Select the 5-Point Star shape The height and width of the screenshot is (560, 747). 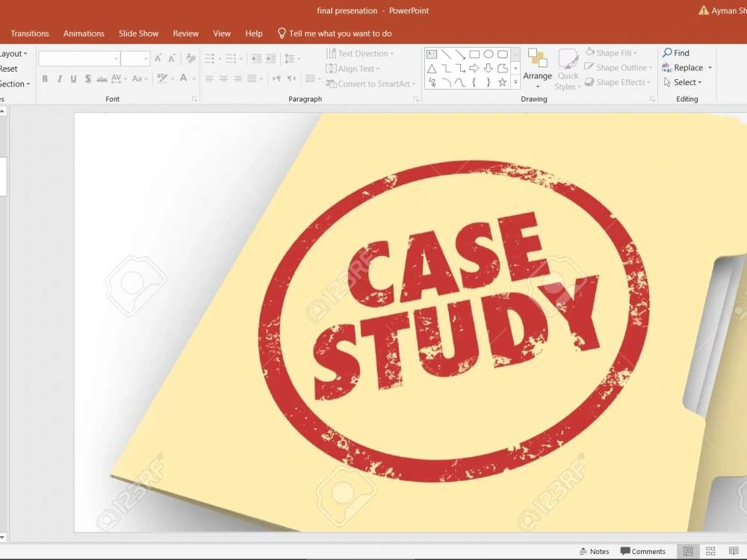point(502,82)
